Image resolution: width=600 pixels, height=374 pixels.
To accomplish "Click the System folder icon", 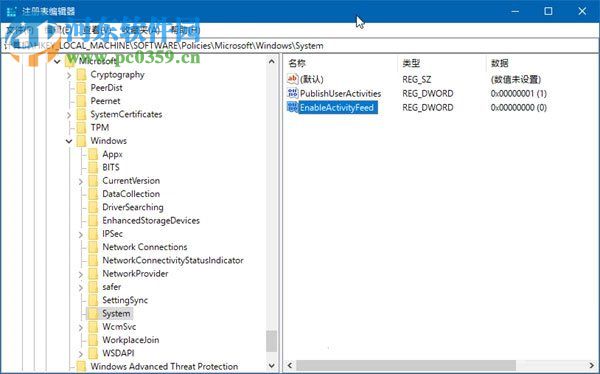I will tap(93, 314).
